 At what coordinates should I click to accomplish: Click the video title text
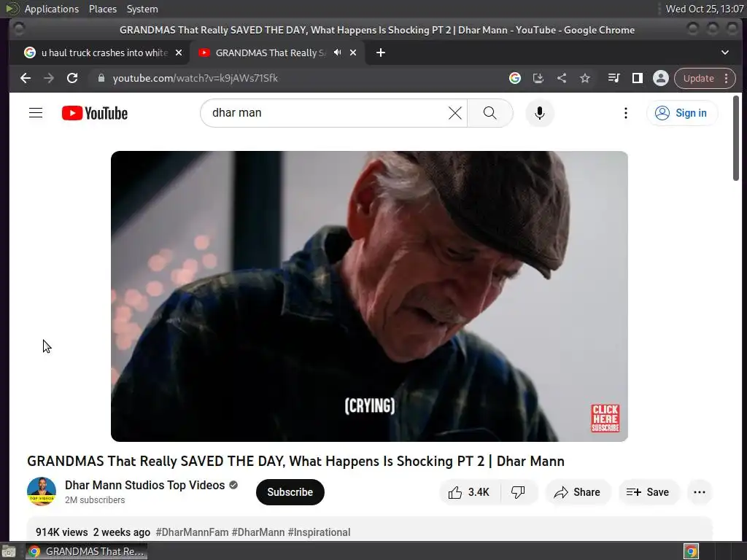click(x=295, y=461)
